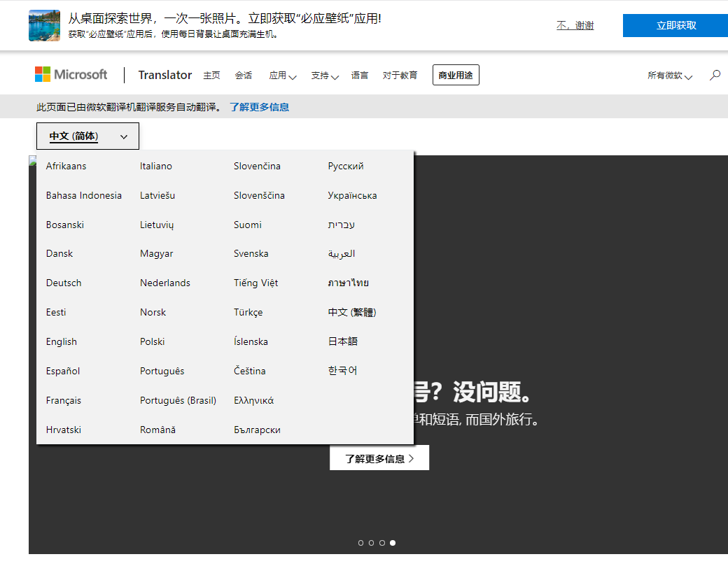This screenshot has width=728, height=580.
Task: Select Latviešu language
Action: pyautogui.click(x=157, y=195)
